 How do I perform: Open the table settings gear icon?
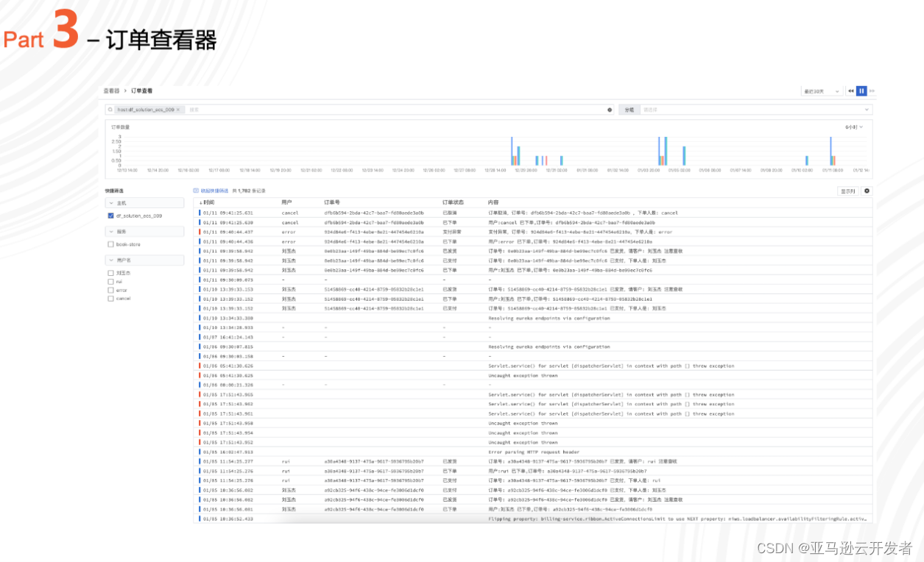[x=867, y=191]
